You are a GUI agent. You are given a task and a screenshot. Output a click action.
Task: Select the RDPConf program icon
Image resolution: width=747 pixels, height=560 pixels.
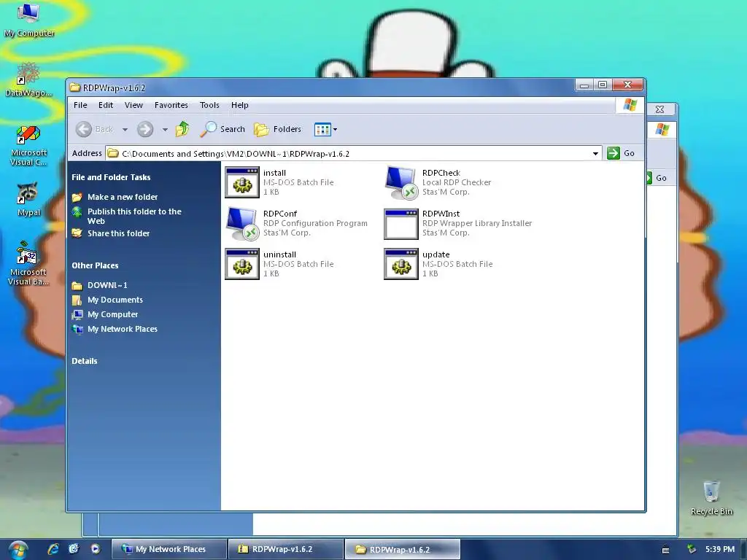242,223
